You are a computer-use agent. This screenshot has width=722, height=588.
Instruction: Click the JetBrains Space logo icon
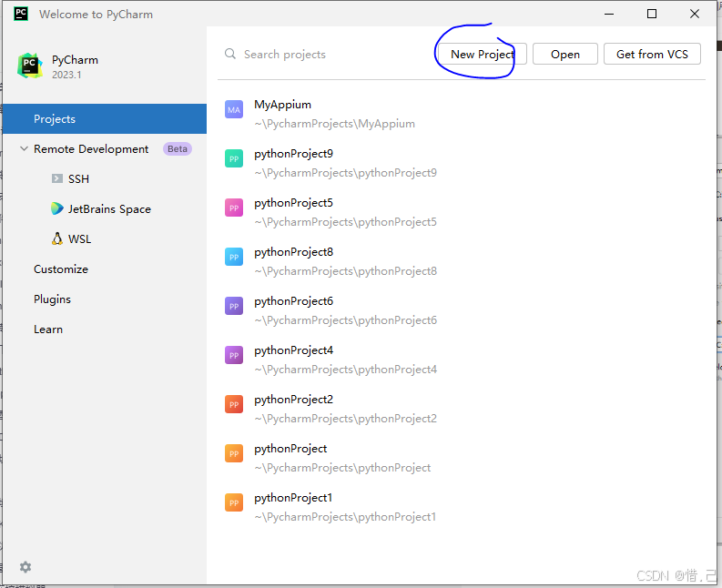[57, 208]
